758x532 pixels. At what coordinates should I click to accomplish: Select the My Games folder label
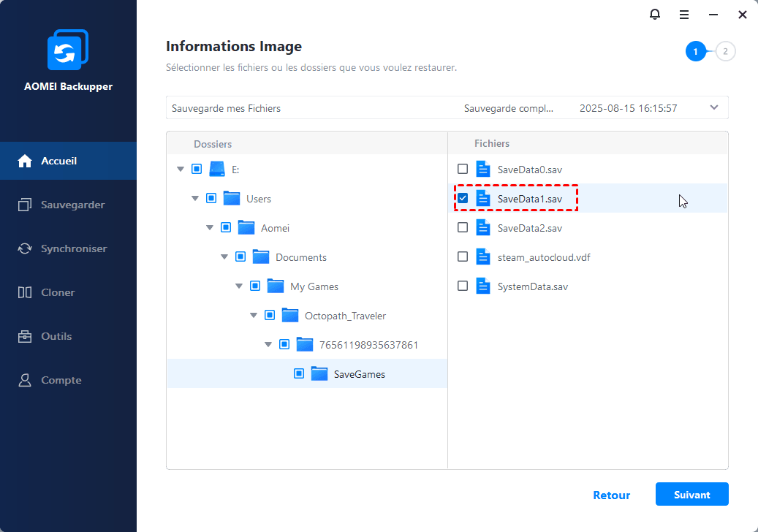click(314, 286)
